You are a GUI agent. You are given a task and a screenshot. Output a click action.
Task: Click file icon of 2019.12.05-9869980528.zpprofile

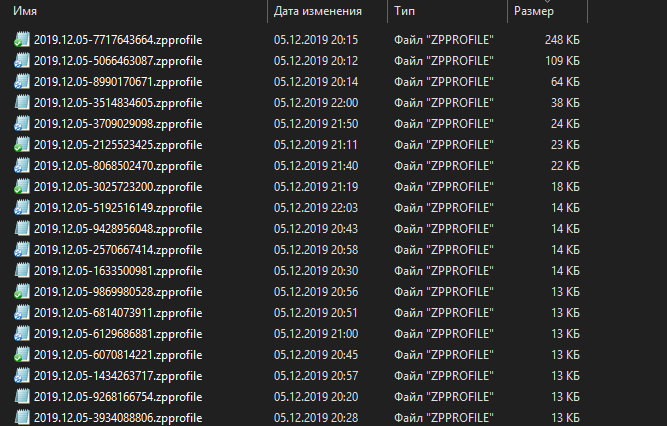[x=22, y=292]
